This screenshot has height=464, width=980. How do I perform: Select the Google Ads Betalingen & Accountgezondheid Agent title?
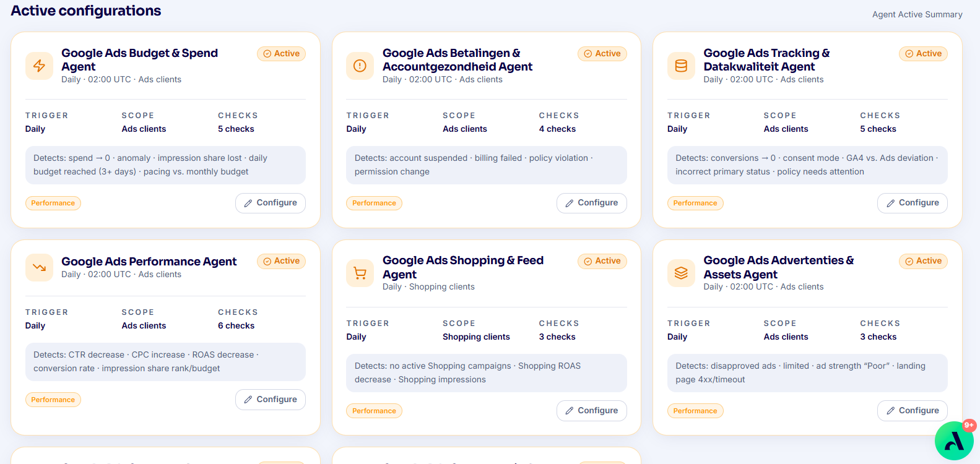tap(457, 60)
